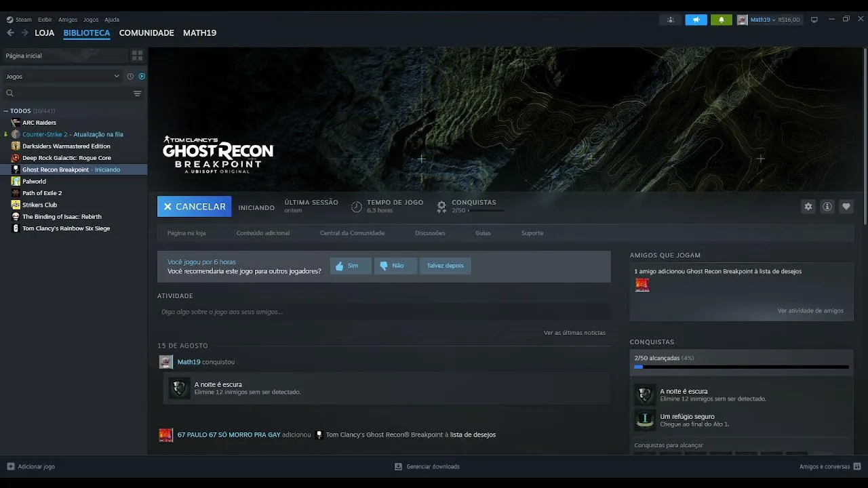
Task: Open the Ajuda menu
Action: (112, 20)
